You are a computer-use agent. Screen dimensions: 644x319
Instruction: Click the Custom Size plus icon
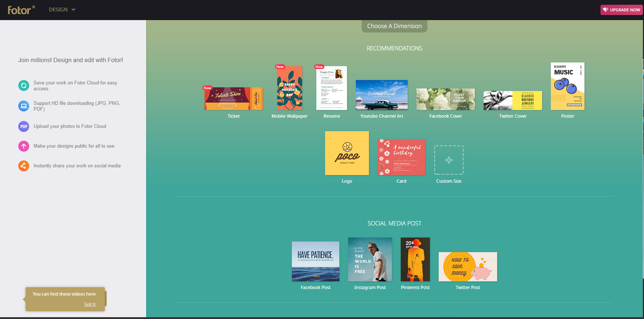coord(449,160)
